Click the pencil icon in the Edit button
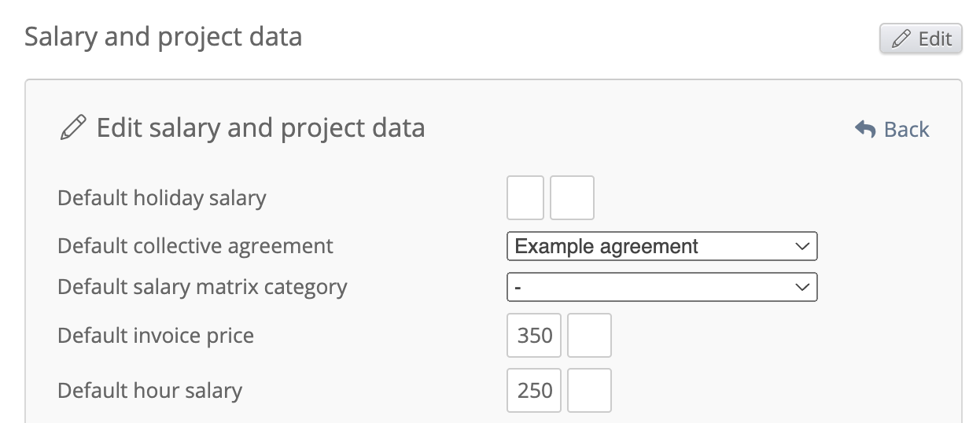 [902, 39]
